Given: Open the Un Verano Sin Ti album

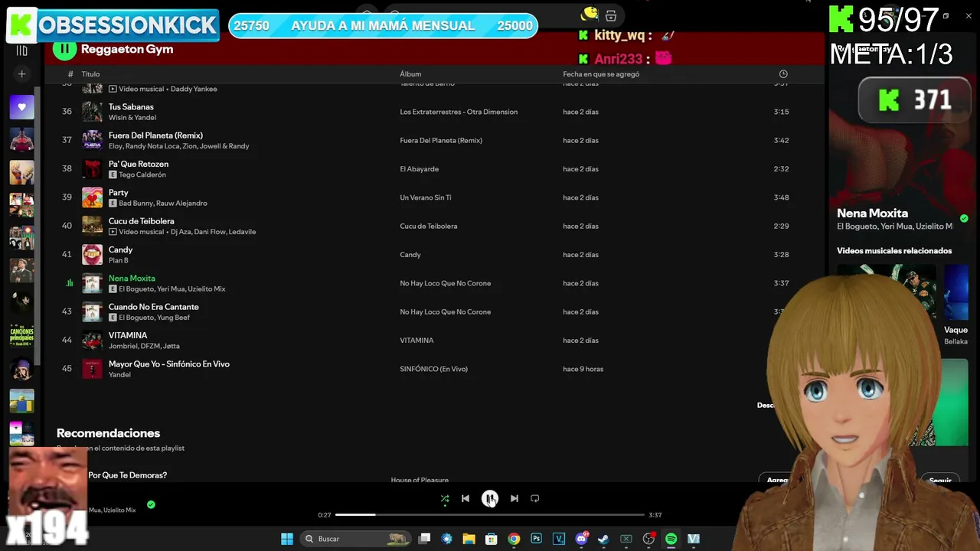Looking at the screenshot, I should click(x=426, y=197).
